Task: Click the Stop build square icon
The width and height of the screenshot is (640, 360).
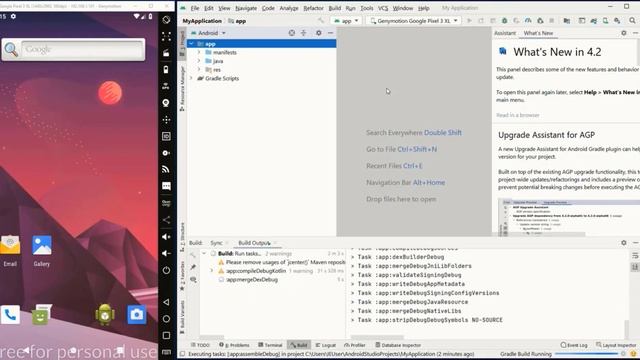Action: (551, 20)
